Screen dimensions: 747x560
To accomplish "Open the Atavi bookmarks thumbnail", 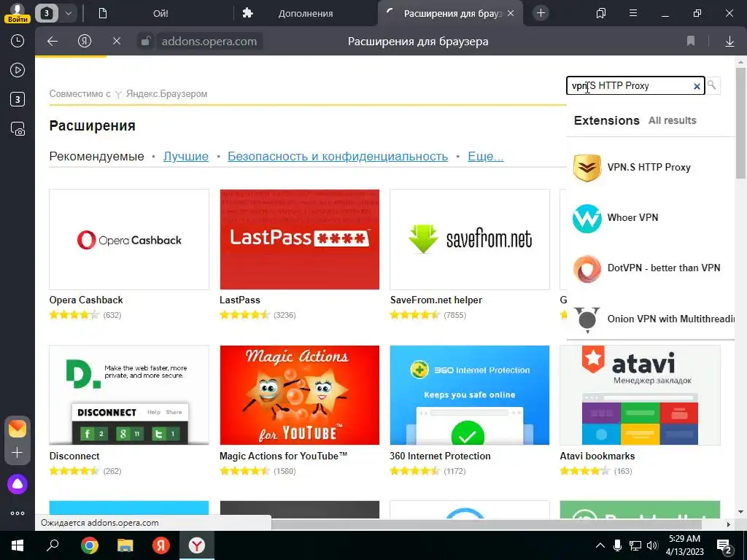I will pos(640,395).
